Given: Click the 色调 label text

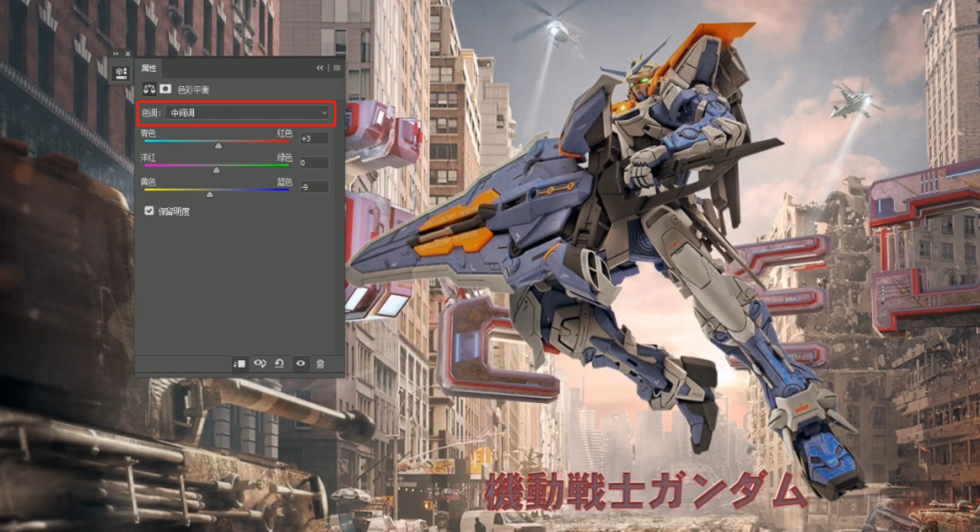Looking at the screenshot, I should [x=152, y=113].
